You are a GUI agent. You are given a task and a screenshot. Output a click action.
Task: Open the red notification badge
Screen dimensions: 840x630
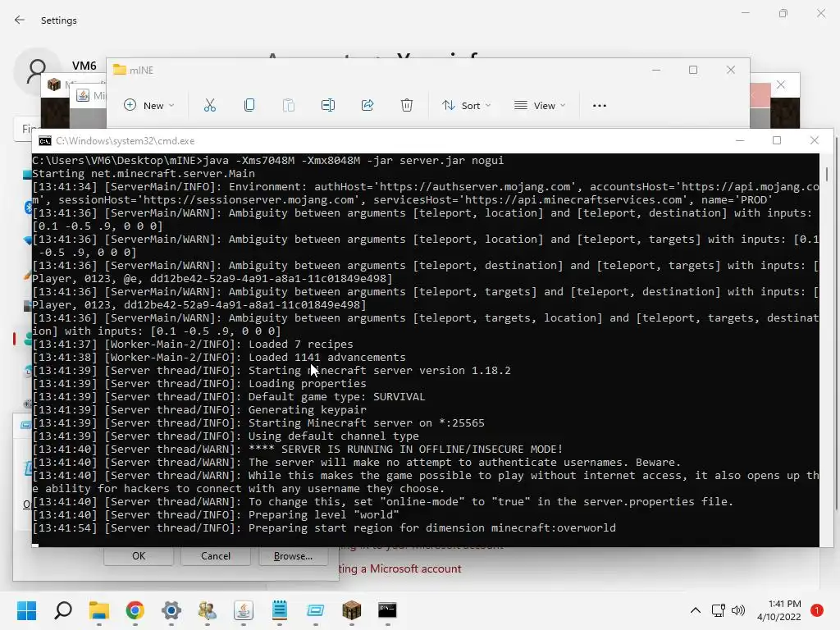[x=817, y=610]
